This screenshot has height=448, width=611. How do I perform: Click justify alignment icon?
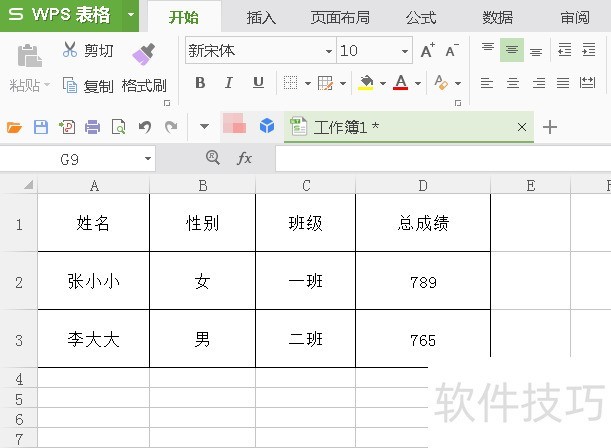pyautogui.click(x=563, y=83)
